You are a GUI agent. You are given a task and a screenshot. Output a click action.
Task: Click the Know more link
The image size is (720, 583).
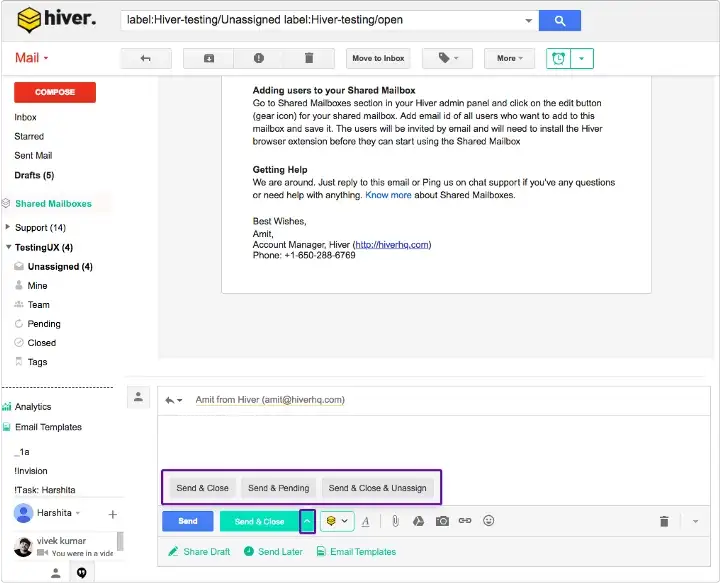click(388, 195)
